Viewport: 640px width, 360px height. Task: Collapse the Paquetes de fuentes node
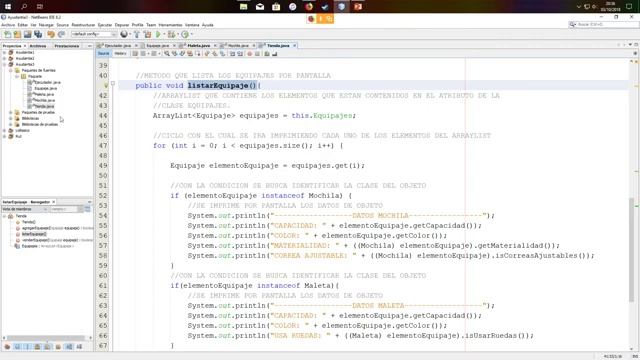11,70
